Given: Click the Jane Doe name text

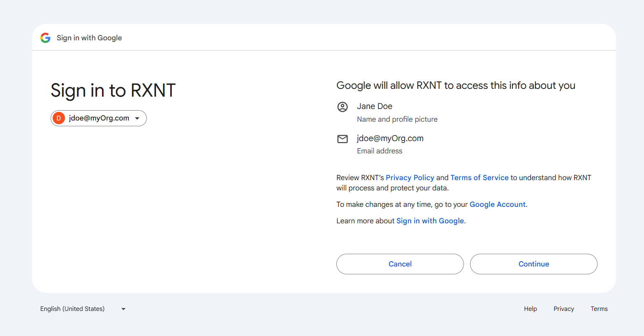Looking at the screenshot, I should click(x=374, y=106).
